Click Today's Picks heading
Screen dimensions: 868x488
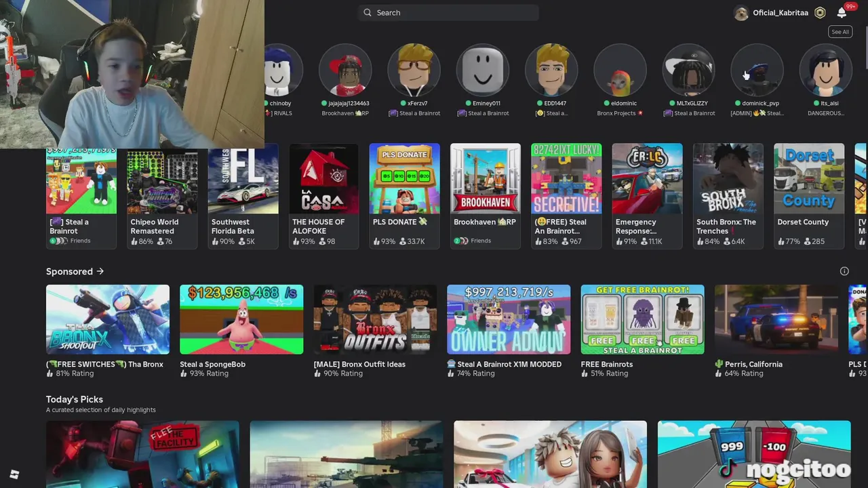click(x=75, y=399)
